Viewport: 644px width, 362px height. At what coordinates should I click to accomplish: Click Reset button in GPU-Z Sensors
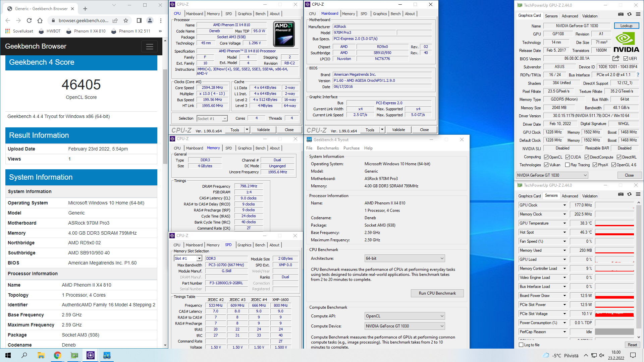pyautogui.click(x=632, y=345)
